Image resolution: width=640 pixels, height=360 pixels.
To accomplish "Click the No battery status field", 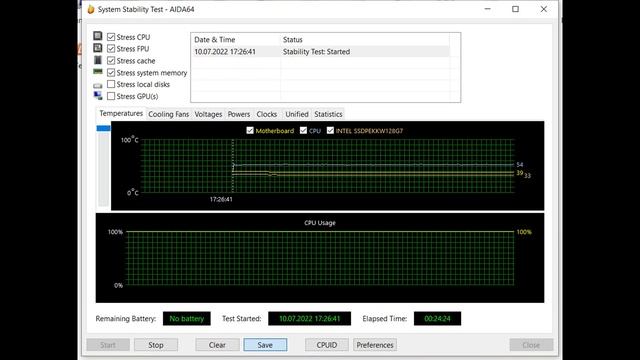I will [x=187, y=319].
